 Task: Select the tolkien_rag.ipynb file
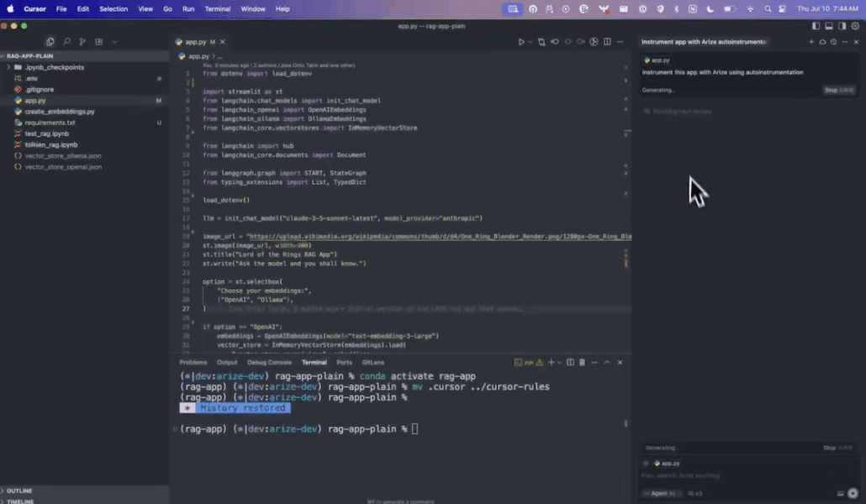pyautogui.click(x=50, y=144)
